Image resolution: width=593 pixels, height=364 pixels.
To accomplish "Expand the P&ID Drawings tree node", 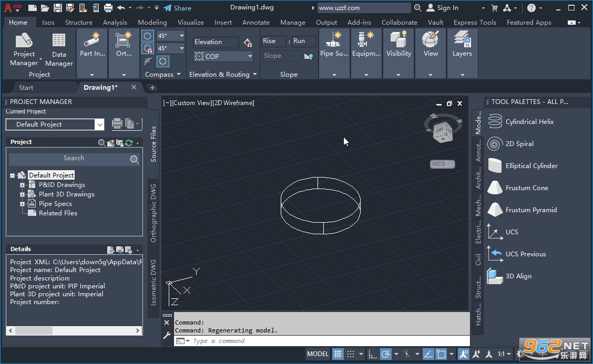I will (x=22, y=185).
